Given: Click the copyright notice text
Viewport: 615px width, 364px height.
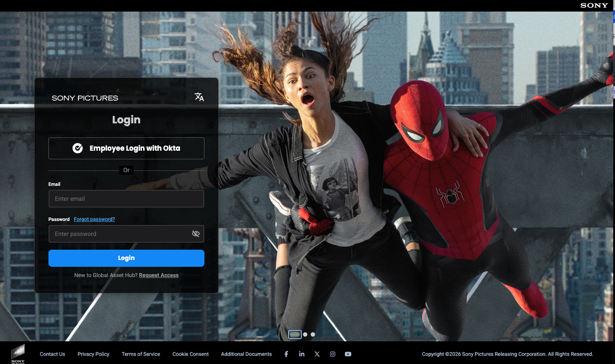Looking at the screenshot, I should [507, 354].
